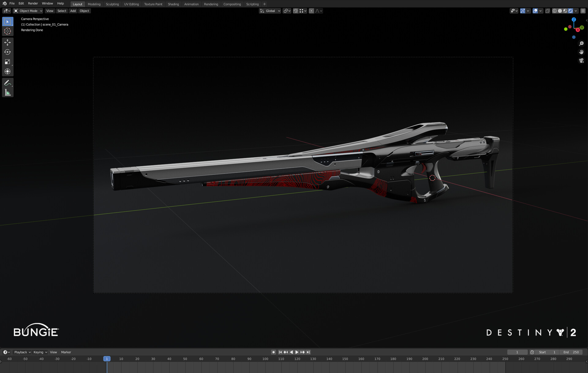Open the viewport Add menu
This screenshot has width=588, height=373.
pyautogui.click(x=73, y=11)
